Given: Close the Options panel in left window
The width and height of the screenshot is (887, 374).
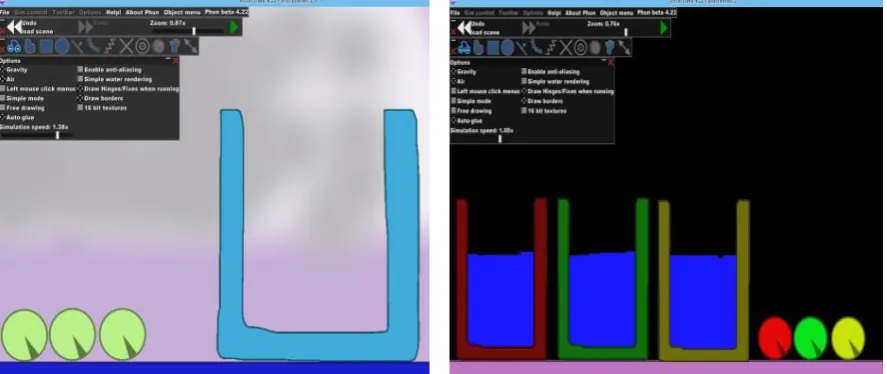Looking at the screenshot, I should click(x=175, y=60).
